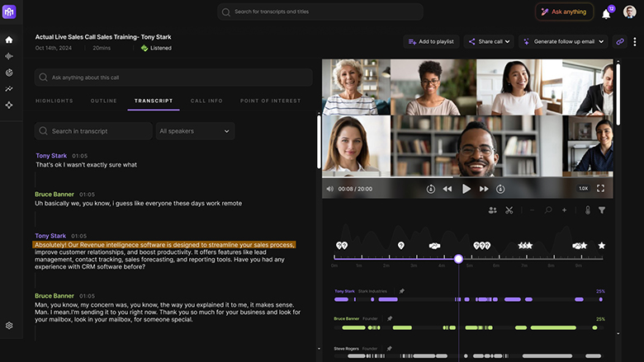Open the Point of Interest tab
The image size is (644, 362).
point(270,101)
